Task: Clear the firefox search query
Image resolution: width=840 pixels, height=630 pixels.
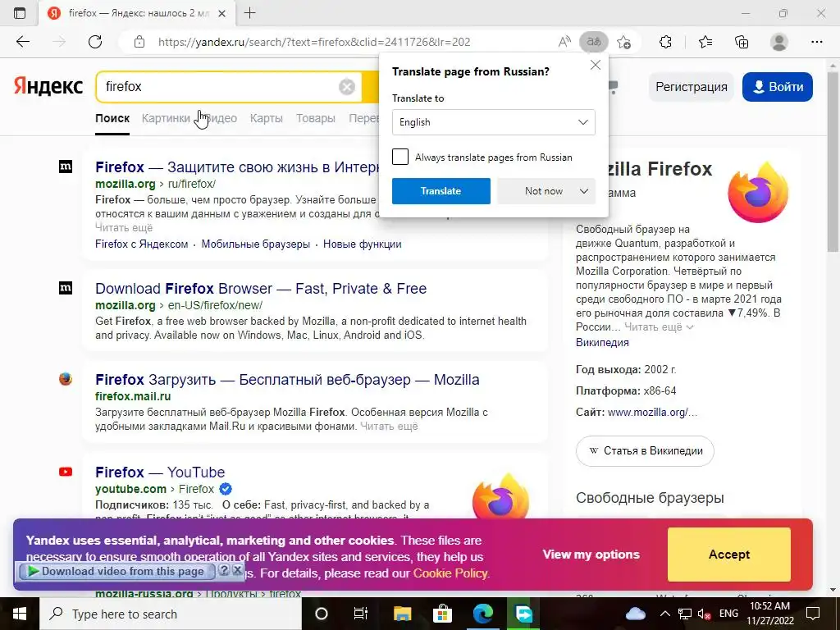Action: tap(347, 86)
